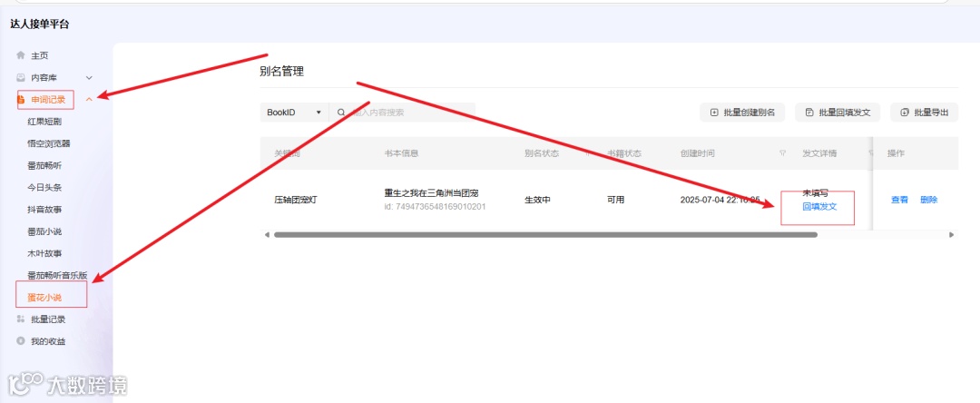Open 木叶故事 submenu item
Image resolution: width=980 pixels, height=403 pixels.
(44, 253)
